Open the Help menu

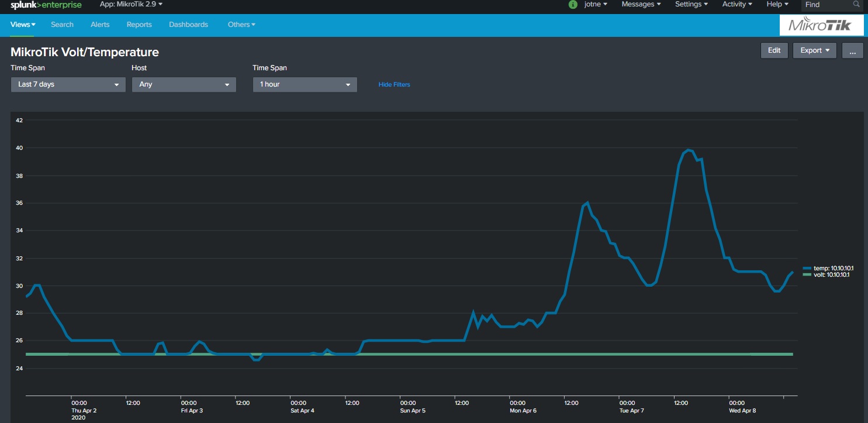pyautogui.click(x=777, y=4)
